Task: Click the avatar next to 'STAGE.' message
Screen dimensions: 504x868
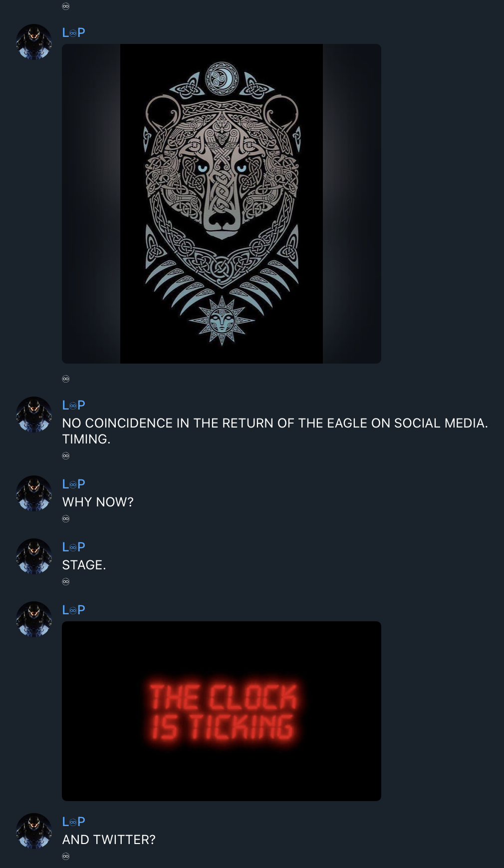Action: pyautogui.click(x=34, y=556)
